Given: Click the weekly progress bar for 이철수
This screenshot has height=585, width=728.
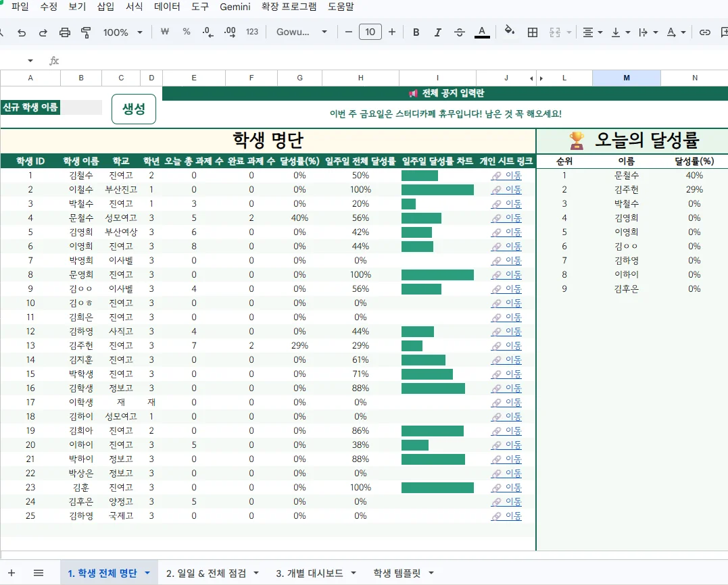Looking at the screenshot, I should [437, 190].
